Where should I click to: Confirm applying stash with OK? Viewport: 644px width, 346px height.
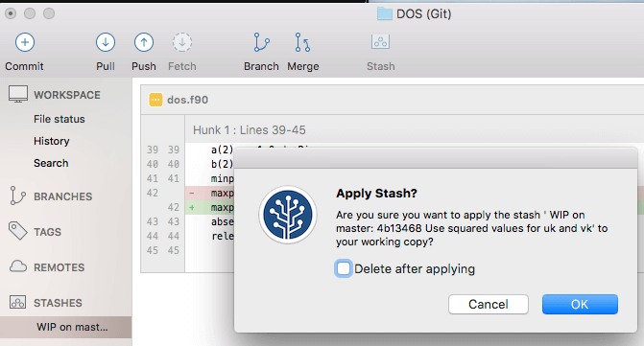click(x=580, y=304)
